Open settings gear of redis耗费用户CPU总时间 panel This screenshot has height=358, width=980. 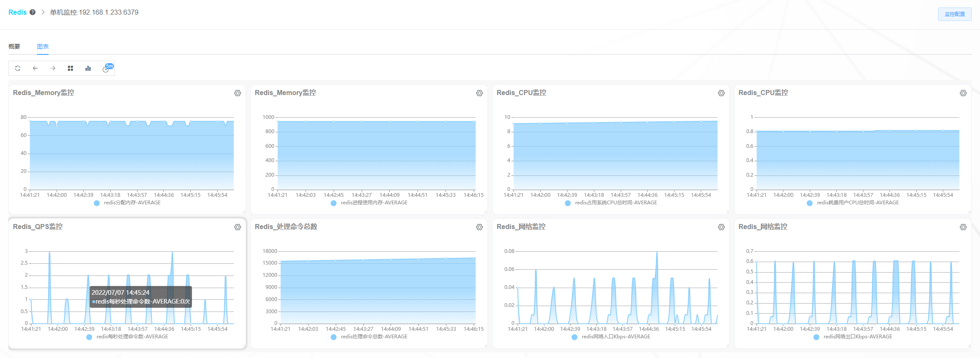tap(963, 93)
